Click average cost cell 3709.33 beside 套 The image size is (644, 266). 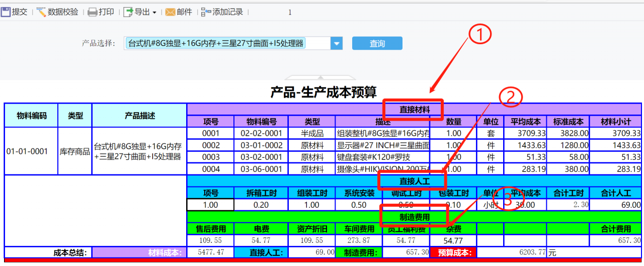click(525, 133)
